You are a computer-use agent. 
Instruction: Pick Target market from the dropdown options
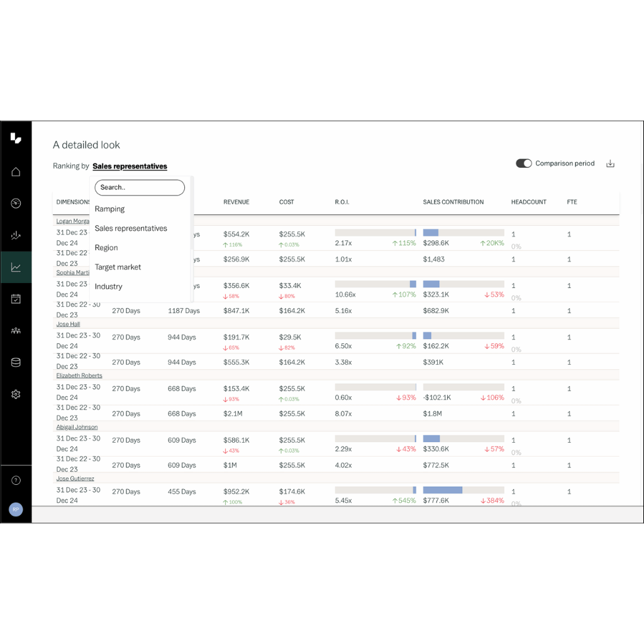[118, 267]
